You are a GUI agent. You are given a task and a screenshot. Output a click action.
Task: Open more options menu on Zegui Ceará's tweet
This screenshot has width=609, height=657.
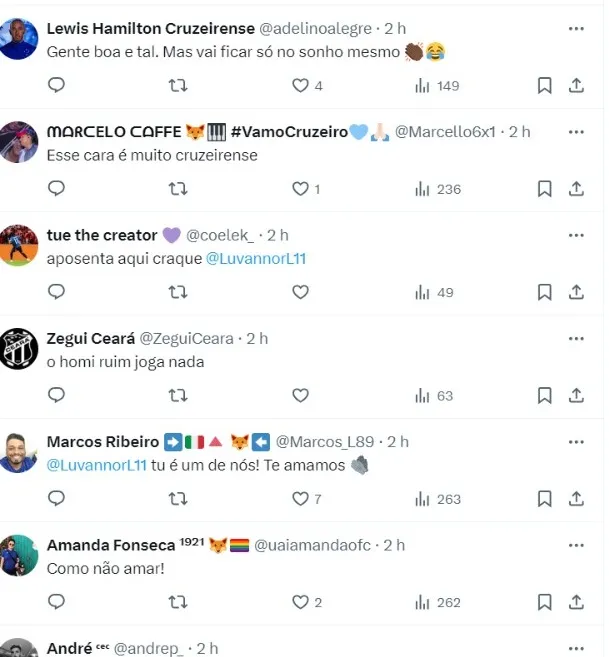click(576, 338)
